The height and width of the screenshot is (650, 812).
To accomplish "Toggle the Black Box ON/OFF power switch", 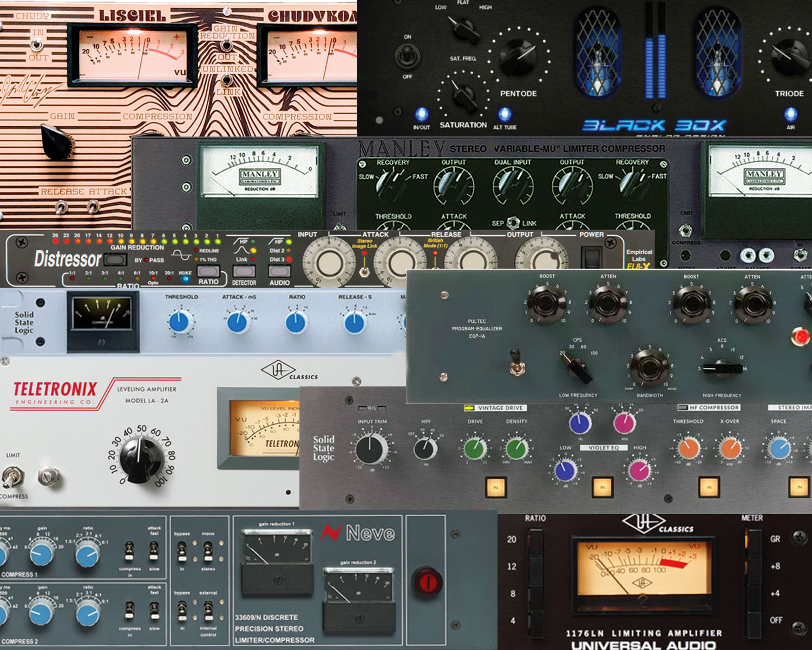I will click(408, 56).
